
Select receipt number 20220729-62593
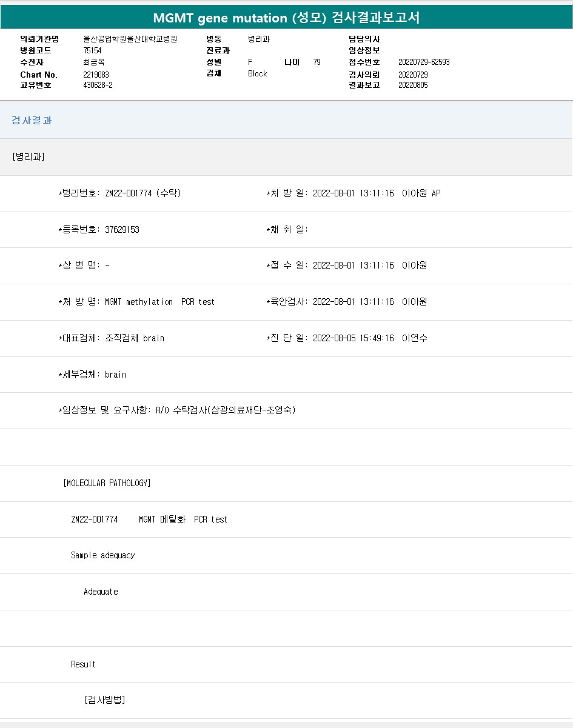[x=424, y=62]
